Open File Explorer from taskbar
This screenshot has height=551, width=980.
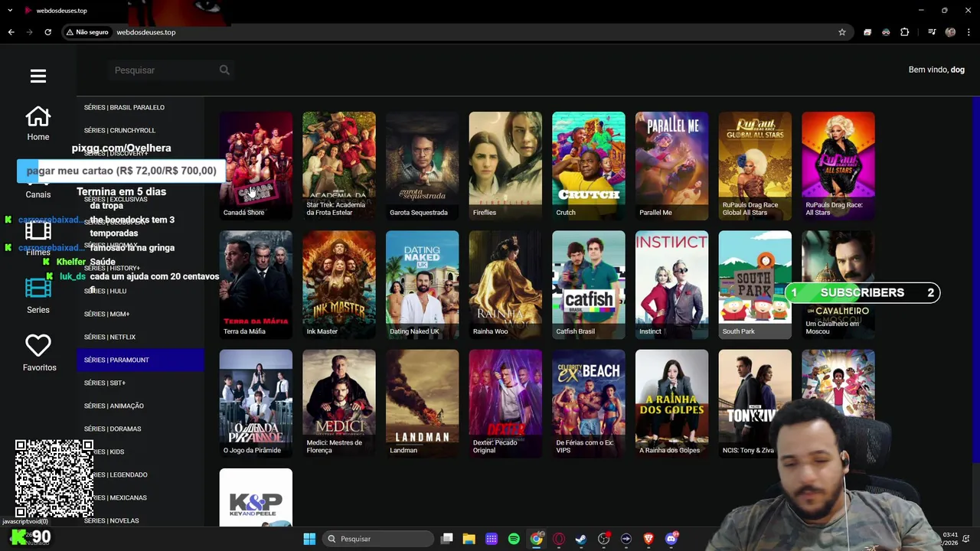coord(469,539)
